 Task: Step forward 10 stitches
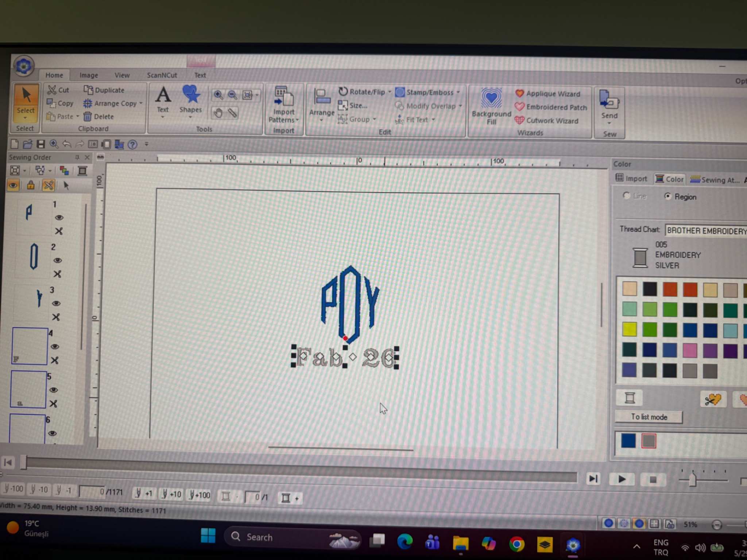[171, 494]
